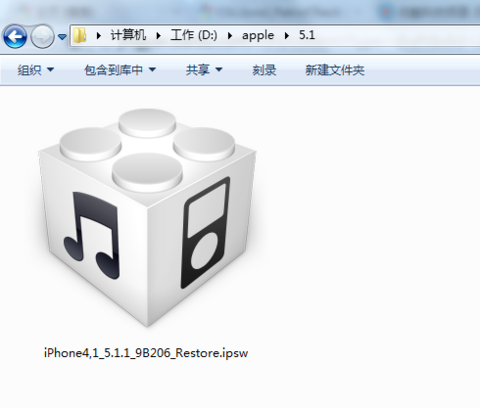Click the 刻录 toolbar button
Viewport: 480px width, 408px height.
[264, 70]
